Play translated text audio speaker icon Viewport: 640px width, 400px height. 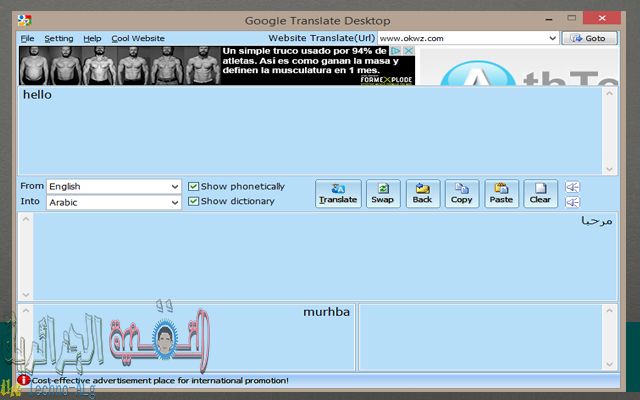click(572, 201)
